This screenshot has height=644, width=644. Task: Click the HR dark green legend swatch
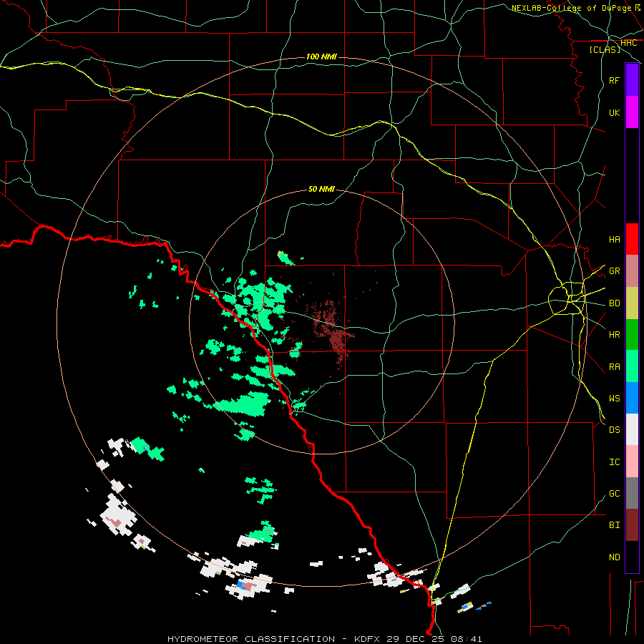[x=632, y=335]
